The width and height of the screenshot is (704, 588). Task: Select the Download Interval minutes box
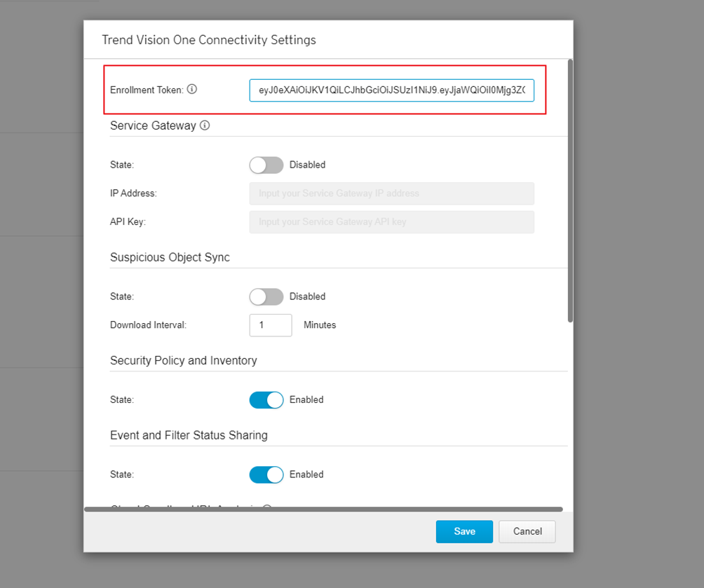coord(271,325)
